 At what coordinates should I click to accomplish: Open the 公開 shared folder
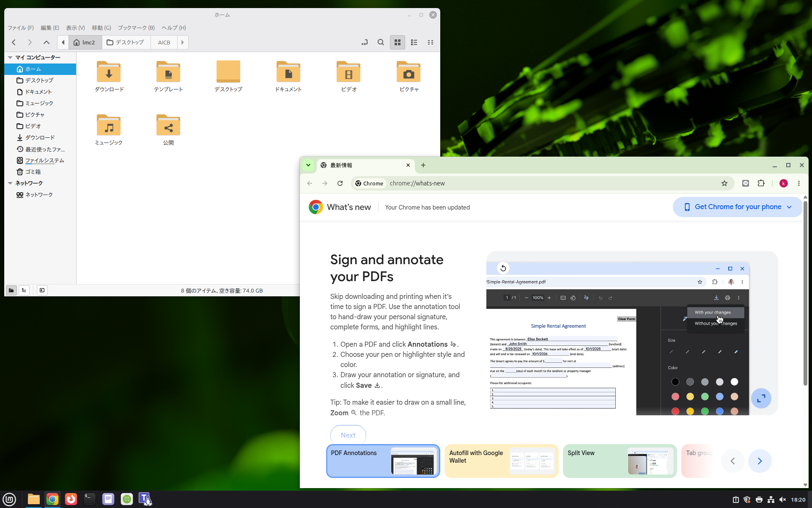coord(168,125)
